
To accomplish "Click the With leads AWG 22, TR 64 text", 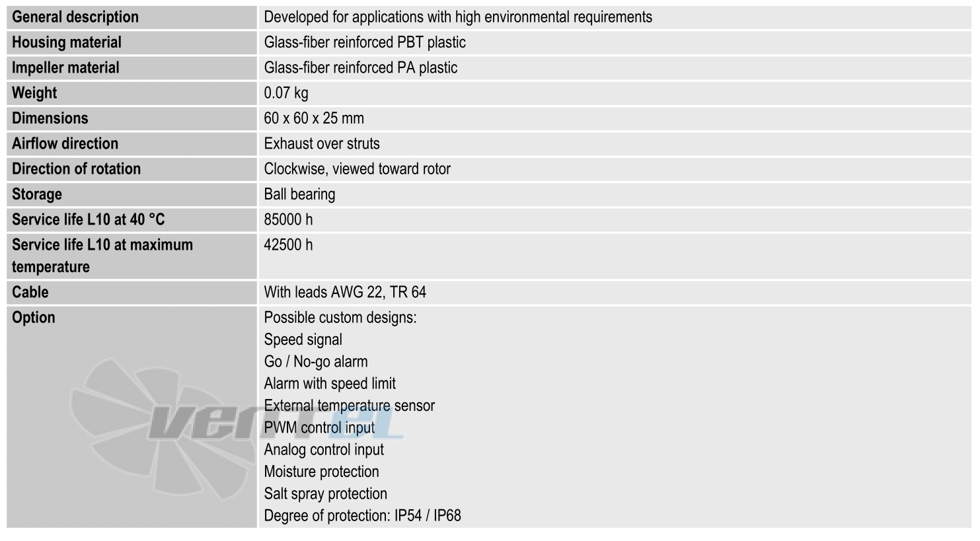I will pos(345,292).
